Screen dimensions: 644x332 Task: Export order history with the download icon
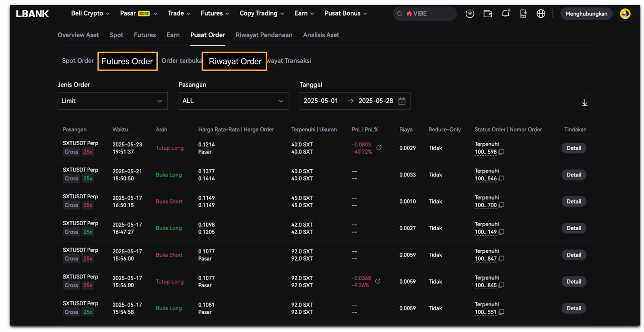coord(584,103)
